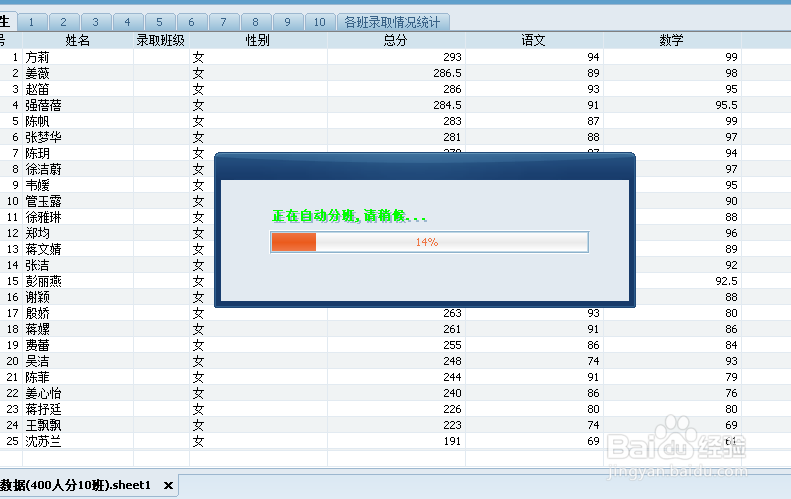Select the name 陈玥
Image resolution: width=791 pixels, height=499 pixels.
click(37, 153)
